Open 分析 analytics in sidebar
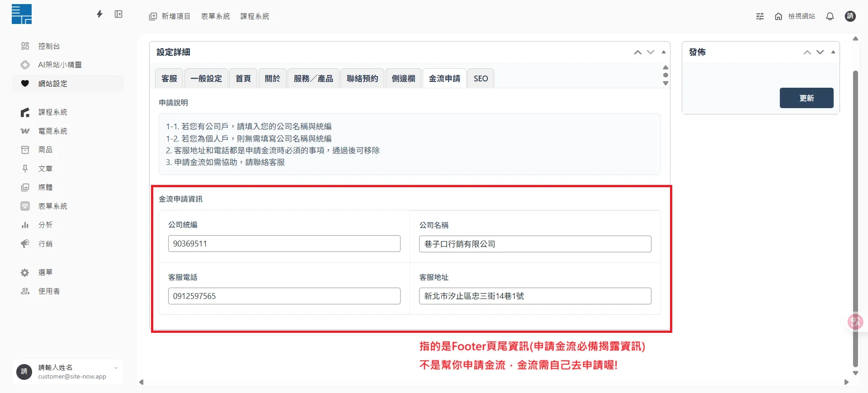This screenshot has width=868, height=393. (x=45, y=225)
